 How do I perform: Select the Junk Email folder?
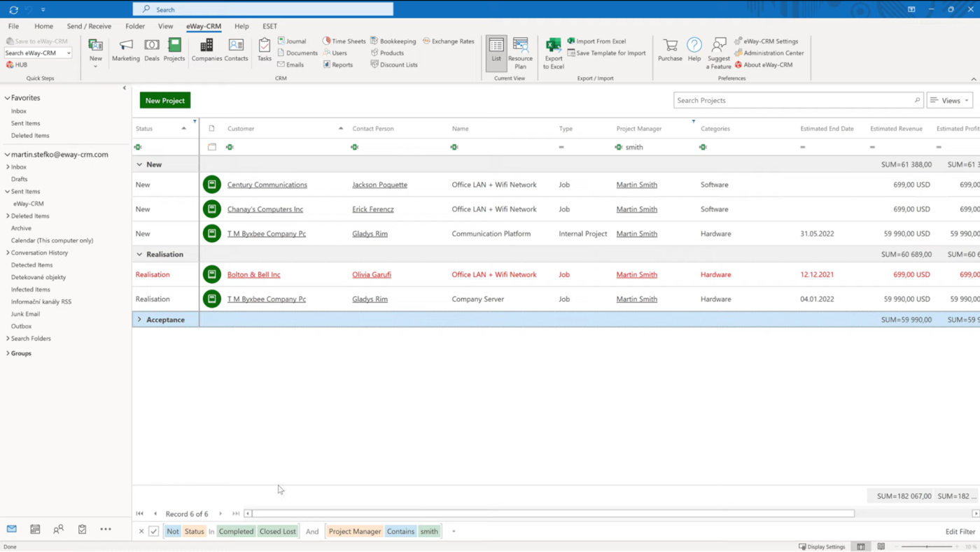[25, 314]
